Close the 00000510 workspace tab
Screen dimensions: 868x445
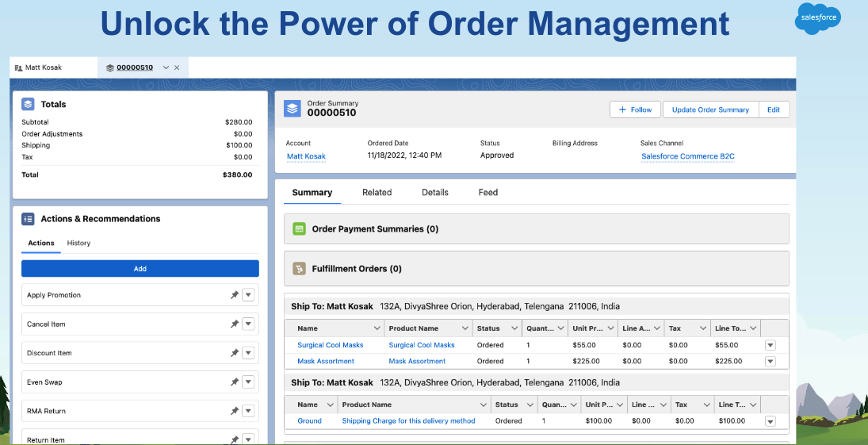(x=177, y=67)
